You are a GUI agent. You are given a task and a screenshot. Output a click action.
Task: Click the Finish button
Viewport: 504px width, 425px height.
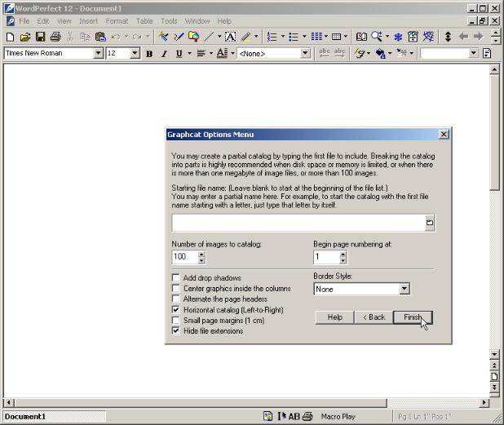(413, 317)
